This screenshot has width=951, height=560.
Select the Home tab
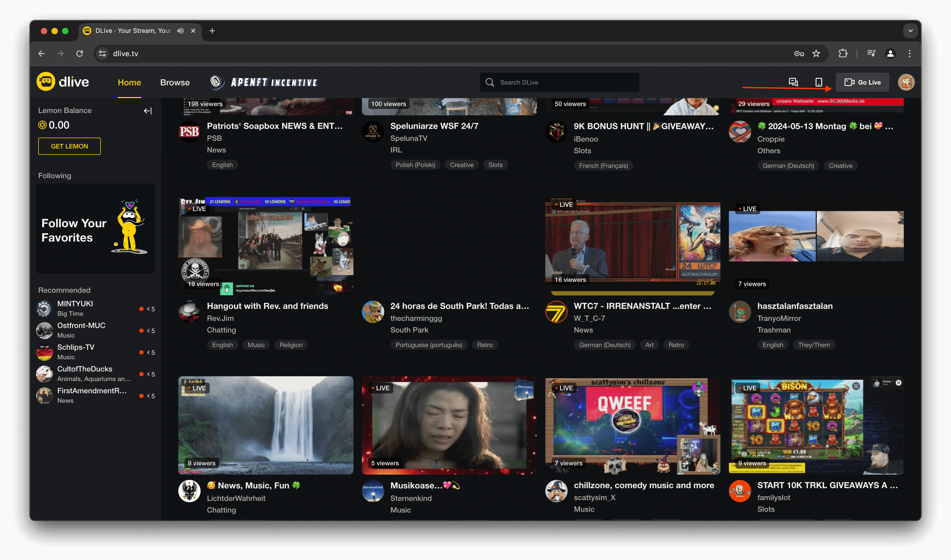point(129,82)
